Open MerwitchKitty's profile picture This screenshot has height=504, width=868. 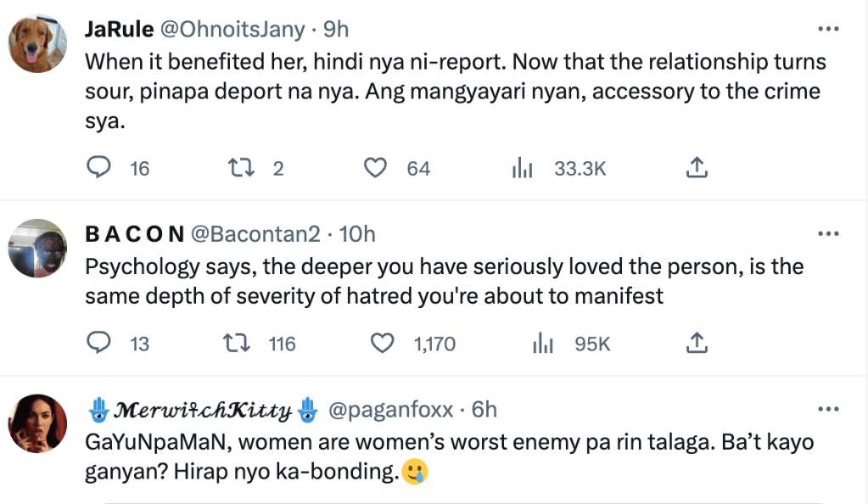(37, 423)
